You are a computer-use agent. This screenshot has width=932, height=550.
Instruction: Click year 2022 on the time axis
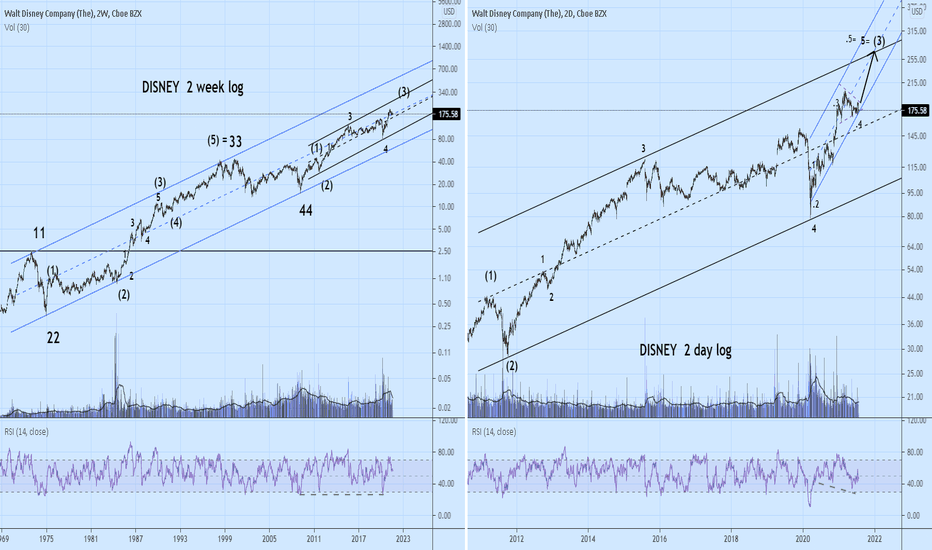[874, 539]
